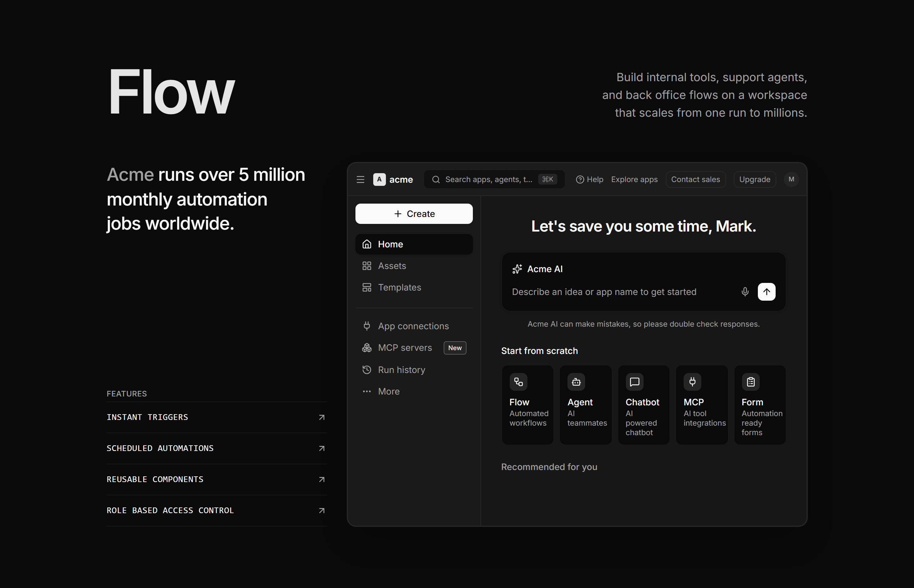Open Role Based Access Control arrow icon
Image resolution: width=914 pixels, height=588 pixels.
point(321,511)
